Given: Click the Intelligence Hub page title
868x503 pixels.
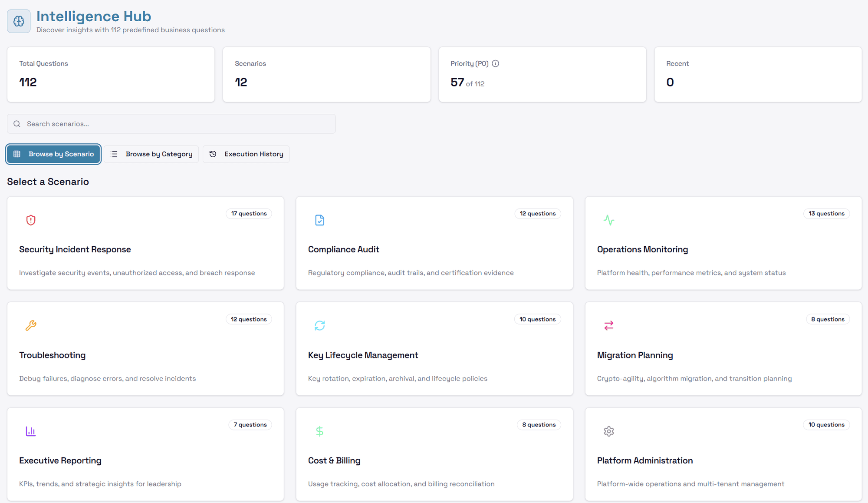Looking at the screenshot, I should [x=94, y=17].
